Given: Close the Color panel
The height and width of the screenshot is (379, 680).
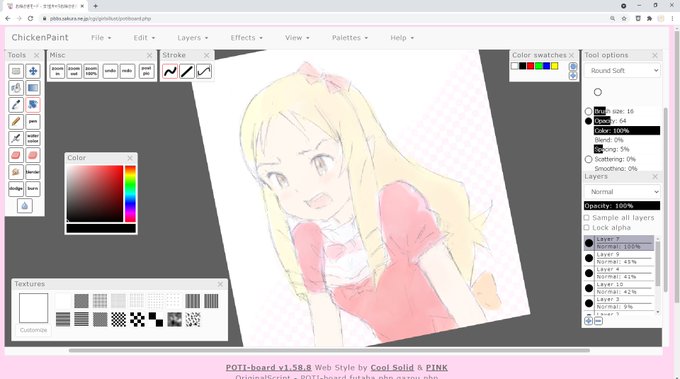Looking at the screenshot, I should (x=130, y=158).
